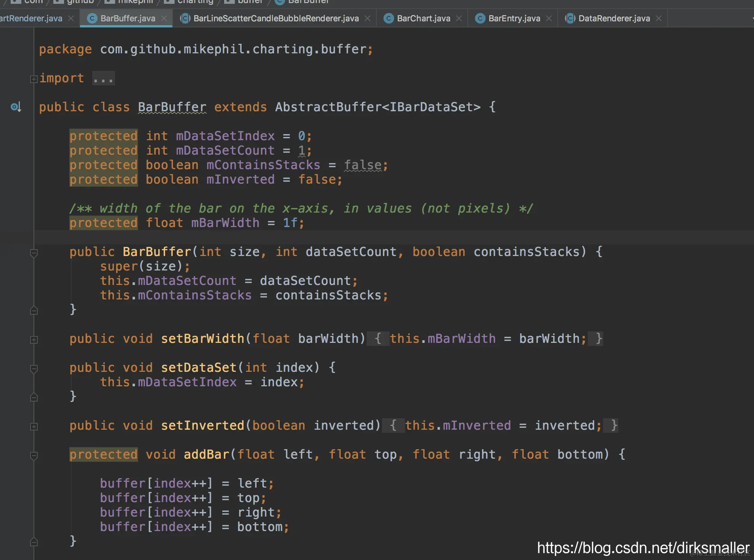Collapse the setDataSet method block
This screenshot has height=560, width=754.
pos(34,368)
